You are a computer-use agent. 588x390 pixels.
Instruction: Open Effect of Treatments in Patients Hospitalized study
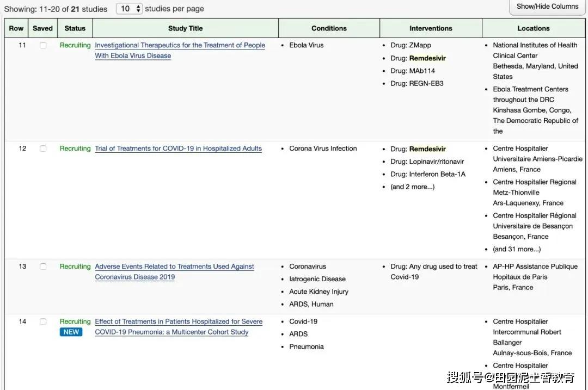point(179,327)
